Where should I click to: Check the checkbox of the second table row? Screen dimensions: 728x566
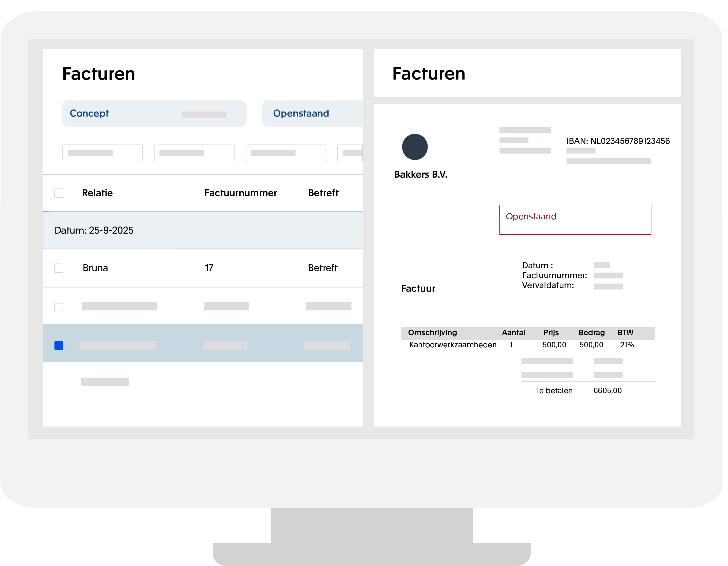pyautogui.click(x=59, y=308)
